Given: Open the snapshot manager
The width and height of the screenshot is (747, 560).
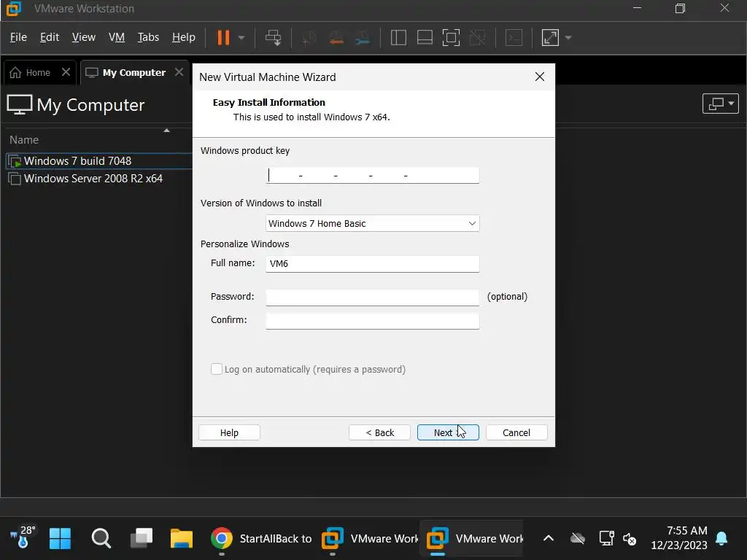Looking at the screenshot, I should coord(363,38).
